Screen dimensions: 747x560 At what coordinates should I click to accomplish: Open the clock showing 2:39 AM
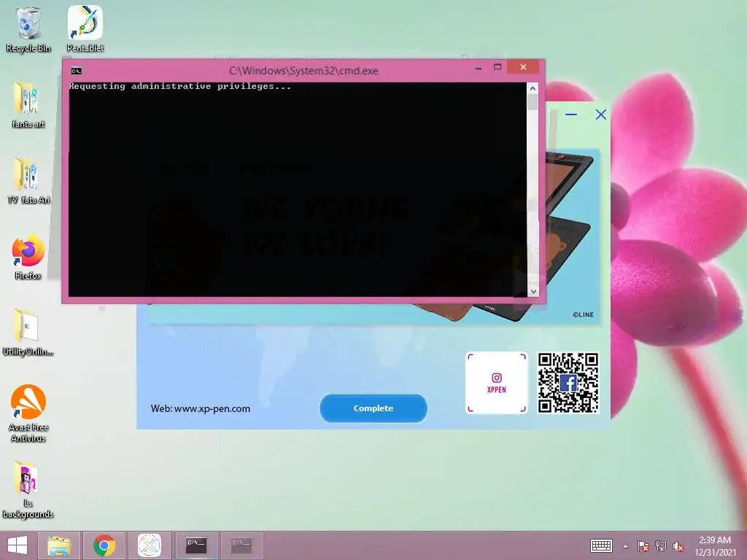[x=715, y=545]
